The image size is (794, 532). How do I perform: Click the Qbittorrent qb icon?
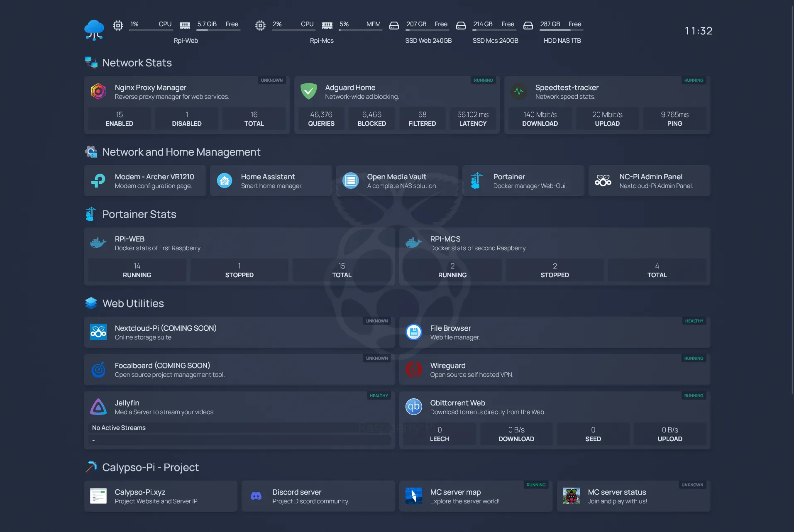(413, 407)
